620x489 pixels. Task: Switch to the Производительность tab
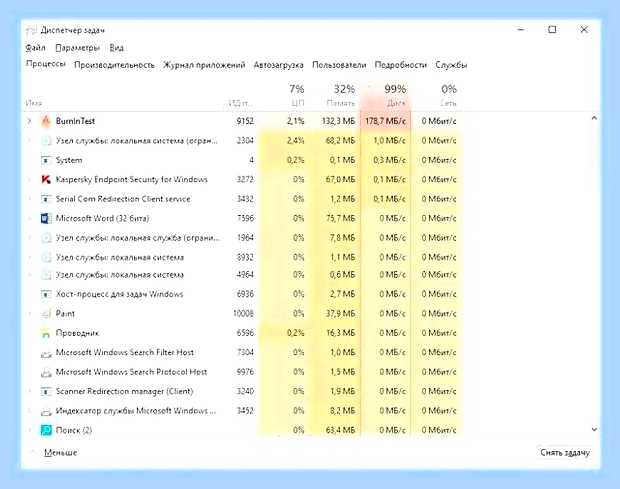click(x=114, y=65)
